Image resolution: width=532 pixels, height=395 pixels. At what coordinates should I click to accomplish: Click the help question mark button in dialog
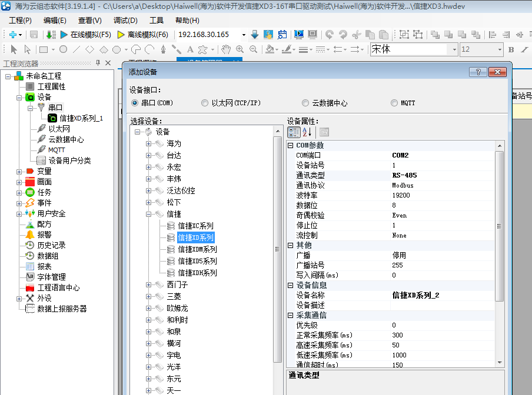pyautogui.click(x=478, y=72)
